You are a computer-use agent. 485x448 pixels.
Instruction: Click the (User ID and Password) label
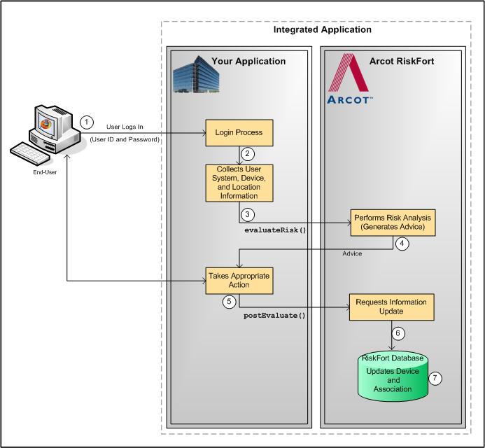[x=125, y=139]
